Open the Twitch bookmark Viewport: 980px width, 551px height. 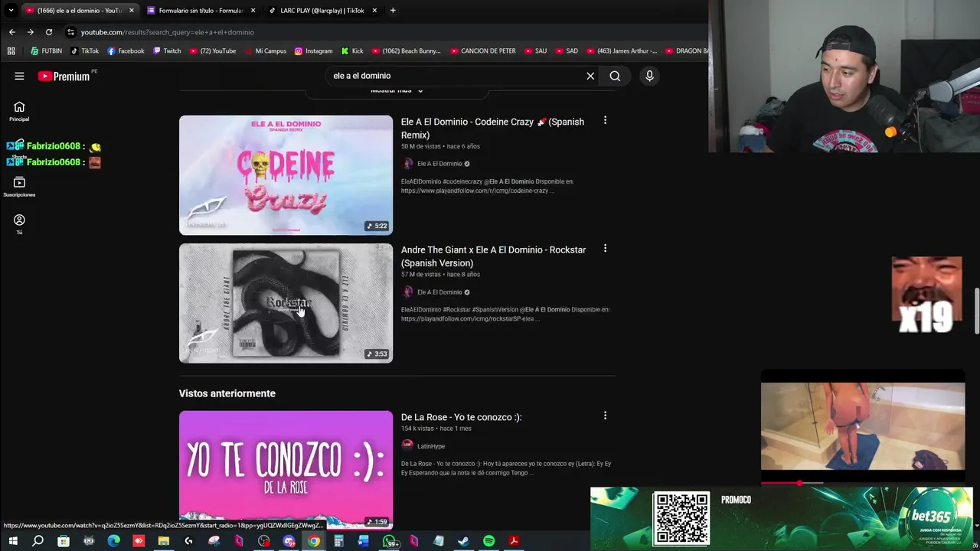click(x=167, y=51)
